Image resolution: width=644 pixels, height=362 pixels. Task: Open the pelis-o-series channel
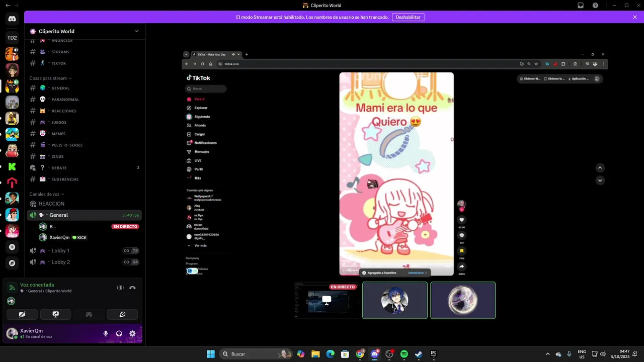coord(84,145)
